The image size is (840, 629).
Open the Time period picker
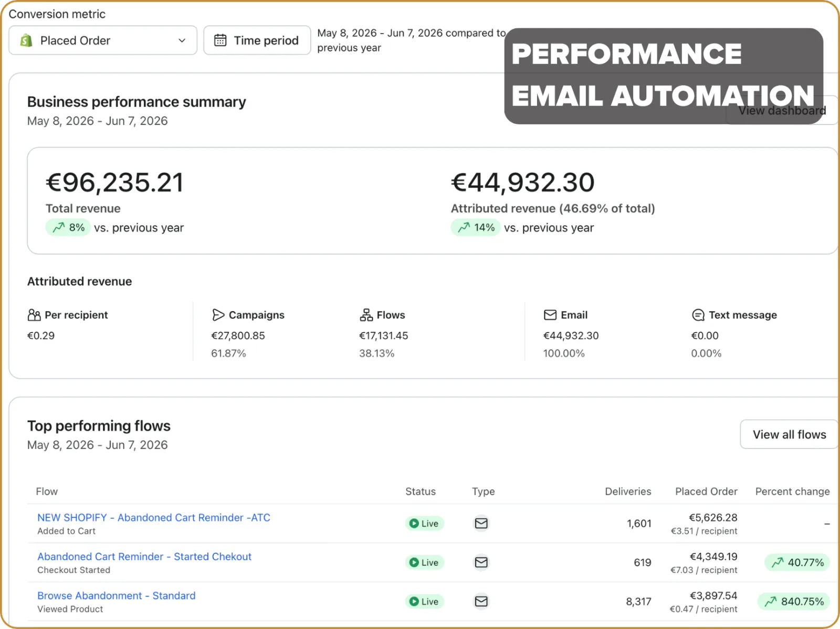point(257,40)
